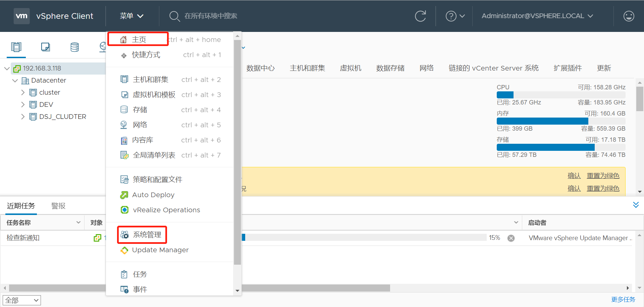
Task: Click the 存储 database icon in menu
Action: coord(124,109)
